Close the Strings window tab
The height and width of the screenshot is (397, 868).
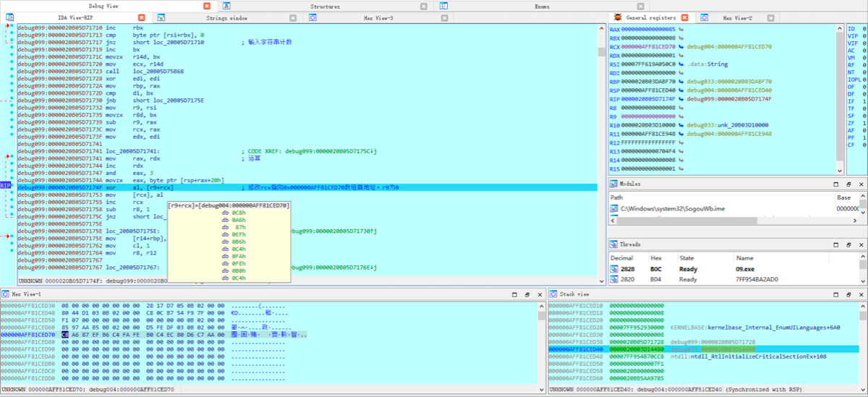(292, 17)
